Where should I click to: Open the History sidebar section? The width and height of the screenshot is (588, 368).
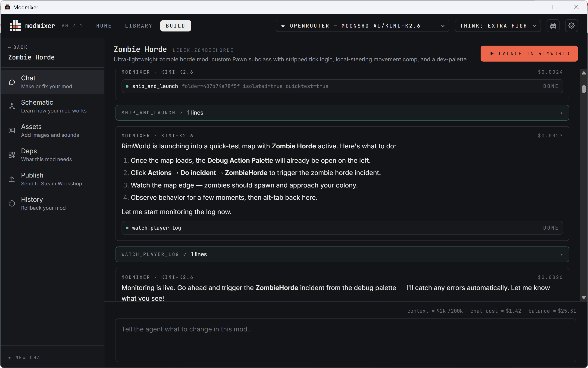(x=52, y=203)
